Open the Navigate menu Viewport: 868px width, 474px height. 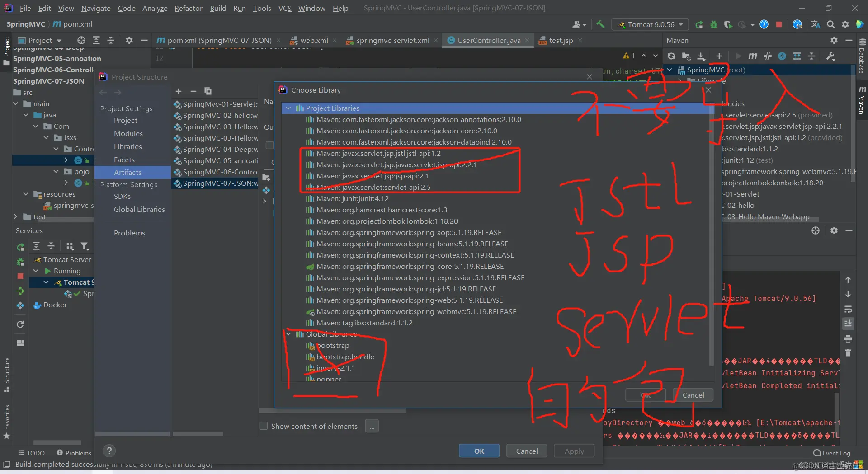(96, 8)
